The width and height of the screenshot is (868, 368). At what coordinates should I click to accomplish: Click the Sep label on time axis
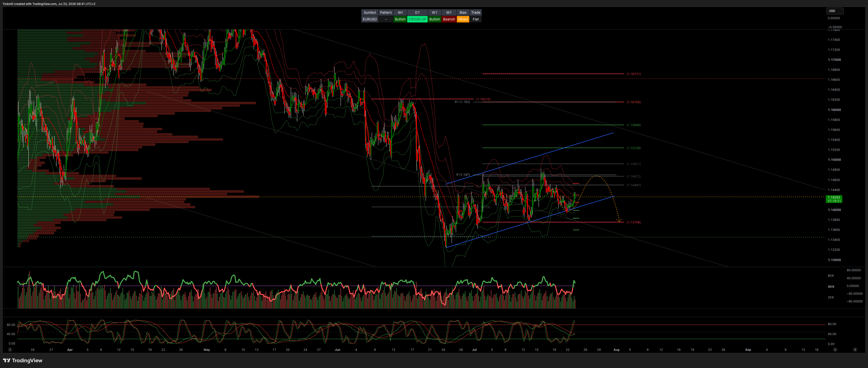[748, 350]
